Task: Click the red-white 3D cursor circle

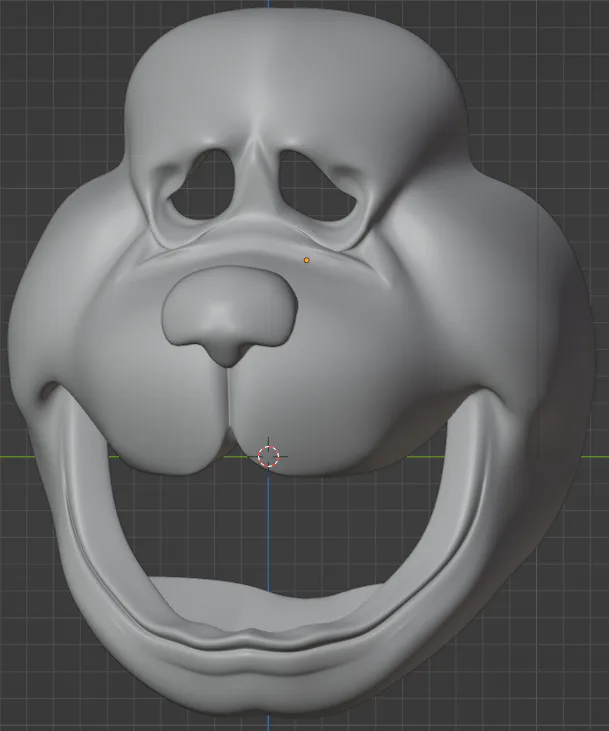Action: click(268, 456)
